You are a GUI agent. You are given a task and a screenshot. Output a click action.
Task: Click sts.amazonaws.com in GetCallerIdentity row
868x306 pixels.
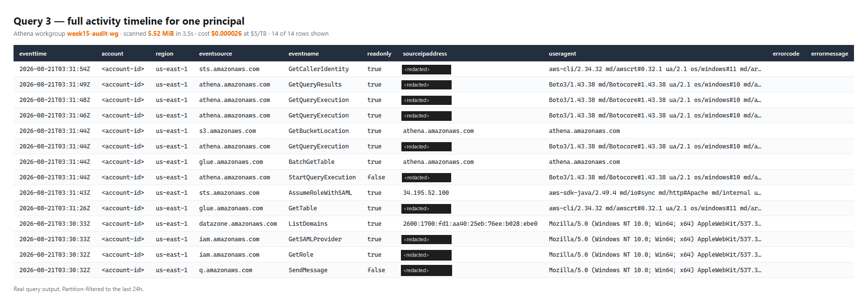[x=229, y=69]
